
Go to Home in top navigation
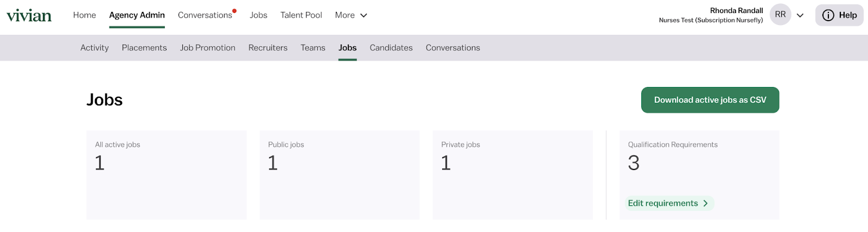click(x=85, y=15)
